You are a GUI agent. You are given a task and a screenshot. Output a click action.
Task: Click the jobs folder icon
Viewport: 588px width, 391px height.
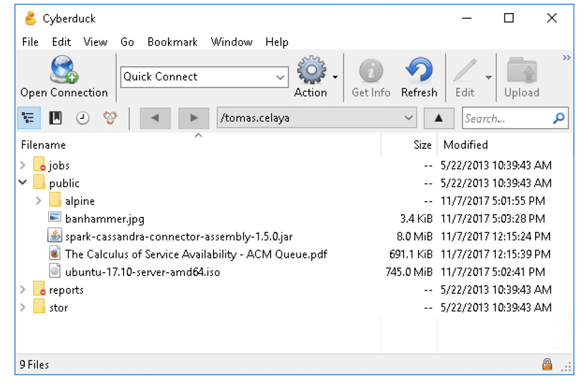pos(39,164)
